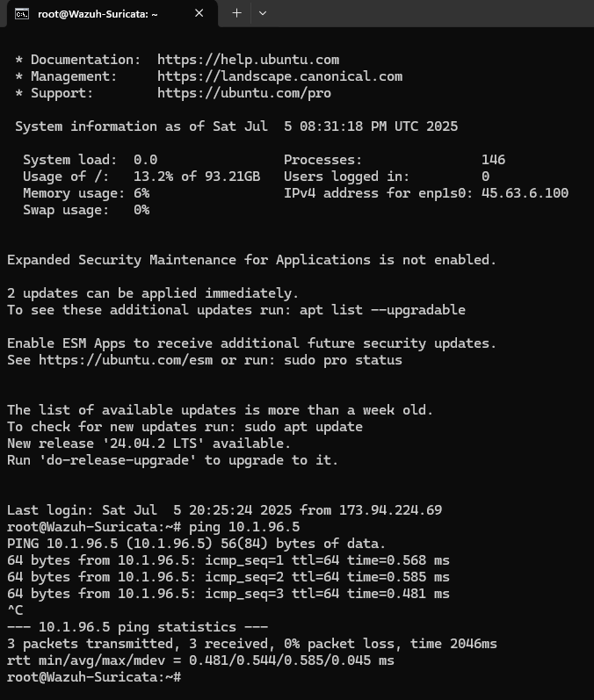Open the landscape.canonical.com management link
594x700 pixels.
tap(279, 76)
